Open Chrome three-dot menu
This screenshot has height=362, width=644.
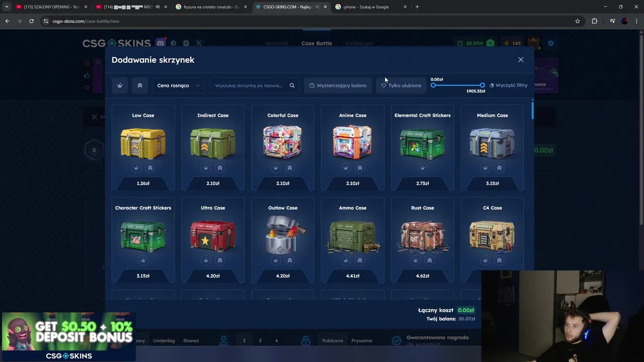pos(636,21)
